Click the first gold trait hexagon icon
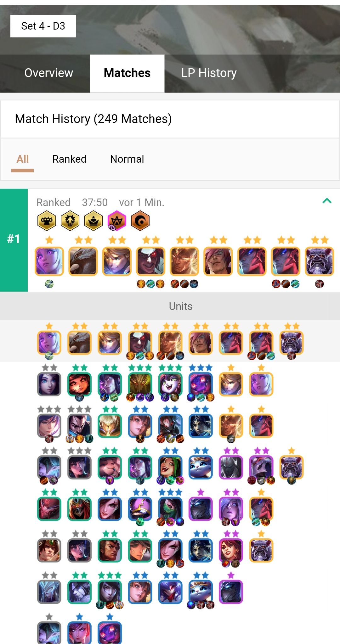Viewport: 340px width, 644px height. (x=47, y=221)
